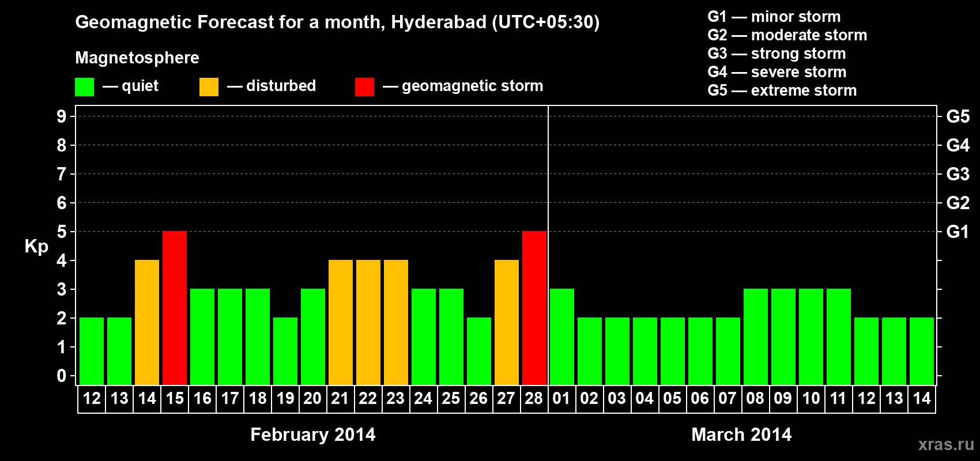This screenshot has height=461, width=980.
Task: Click the Kp axis value 0
Action: 62,376
